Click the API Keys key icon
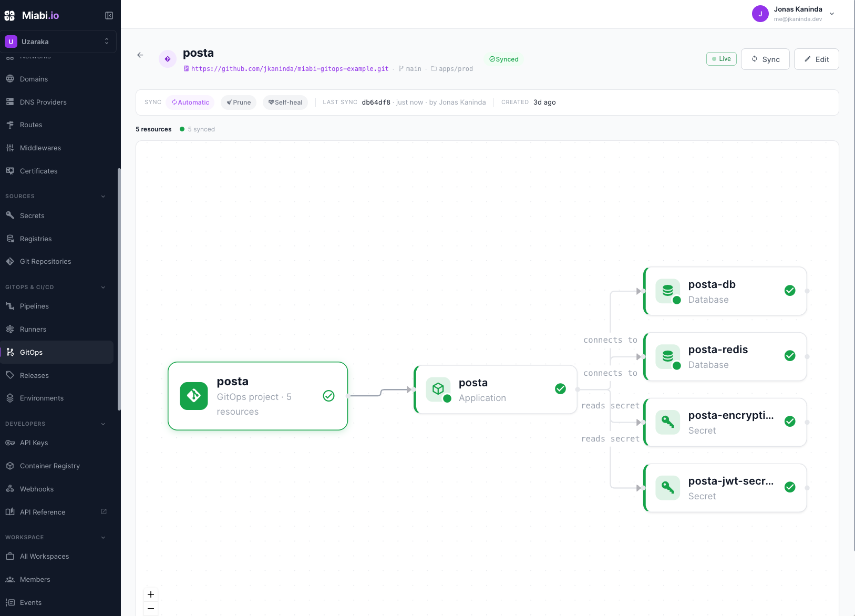 [10, 443]
